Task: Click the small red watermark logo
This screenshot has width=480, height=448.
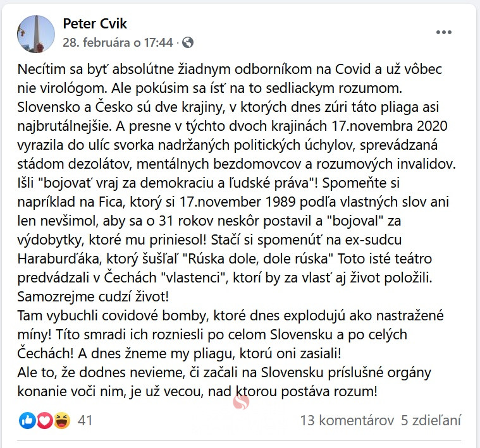Action: point(241,403)
